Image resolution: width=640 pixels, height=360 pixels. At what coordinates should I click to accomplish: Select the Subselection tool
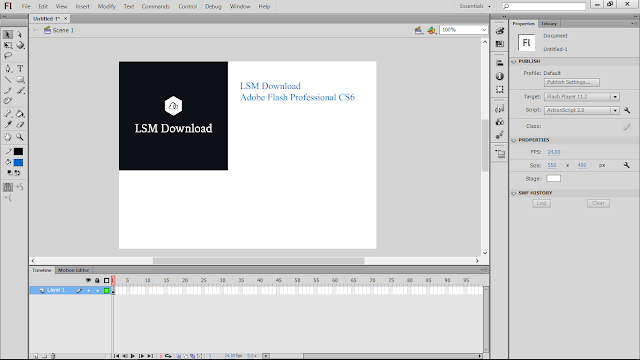pos(20,34)
